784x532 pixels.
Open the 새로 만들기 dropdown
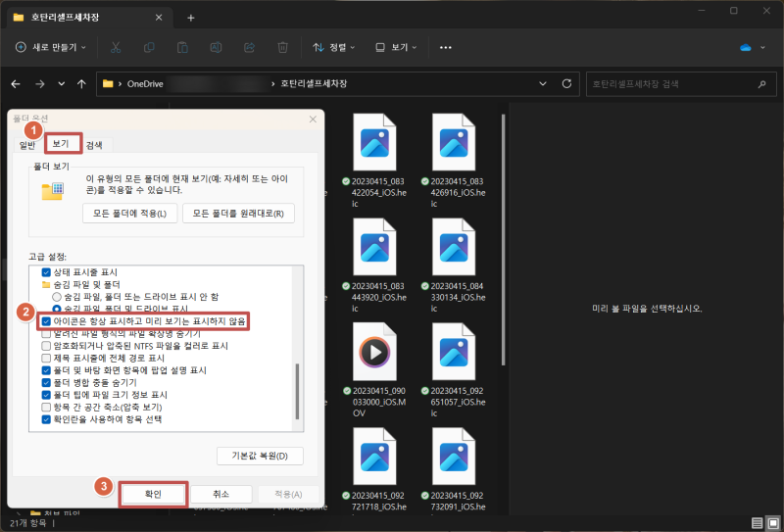click(51, 47)
